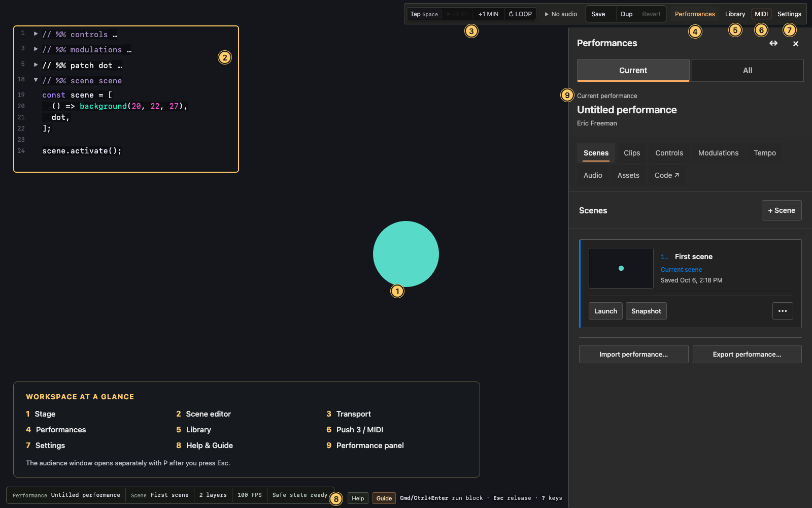Open the Library
812x508 pixels.
tap(735, 14)
